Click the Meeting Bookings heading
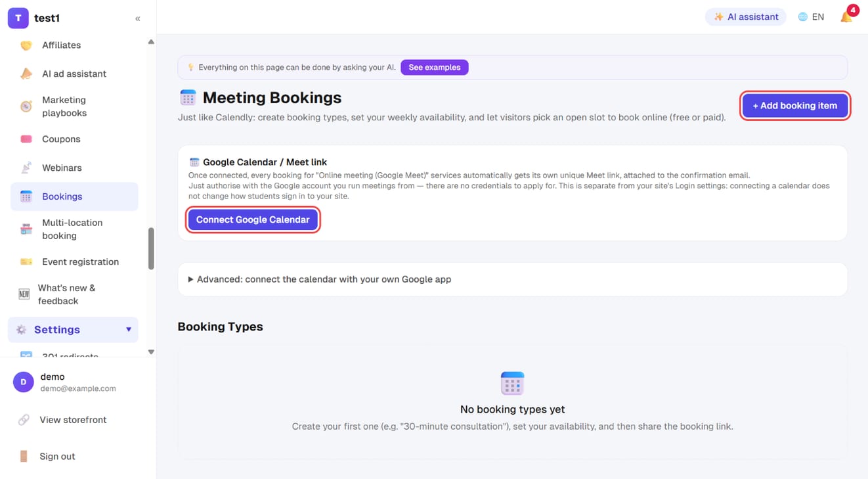Image resolution: width=868 pixels, height=479 pixels. pyautogui.click(x=272, y=98)
